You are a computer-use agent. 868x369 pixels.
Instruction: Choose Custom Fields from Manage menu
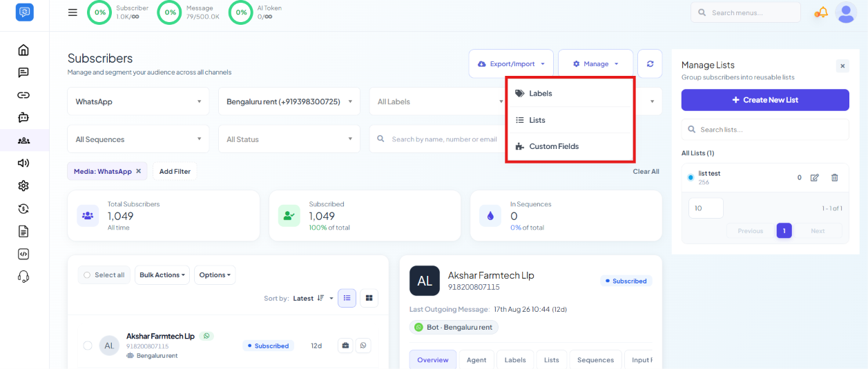click(x=570, y=146)
